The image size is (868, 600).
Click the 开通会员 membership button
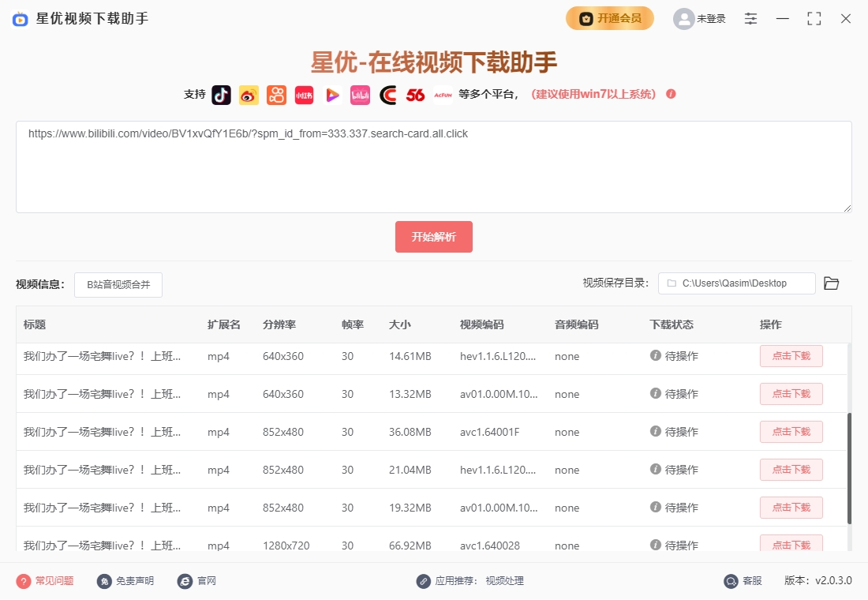tap(610, 18)
